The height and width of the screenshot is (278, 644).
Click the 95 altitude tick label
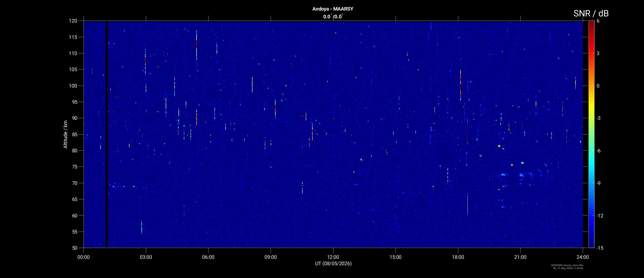coord(74,102)
